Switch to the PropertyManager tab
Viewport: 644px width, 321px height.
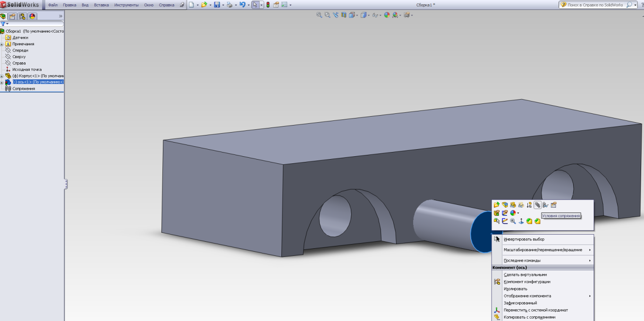pos(12,16)
